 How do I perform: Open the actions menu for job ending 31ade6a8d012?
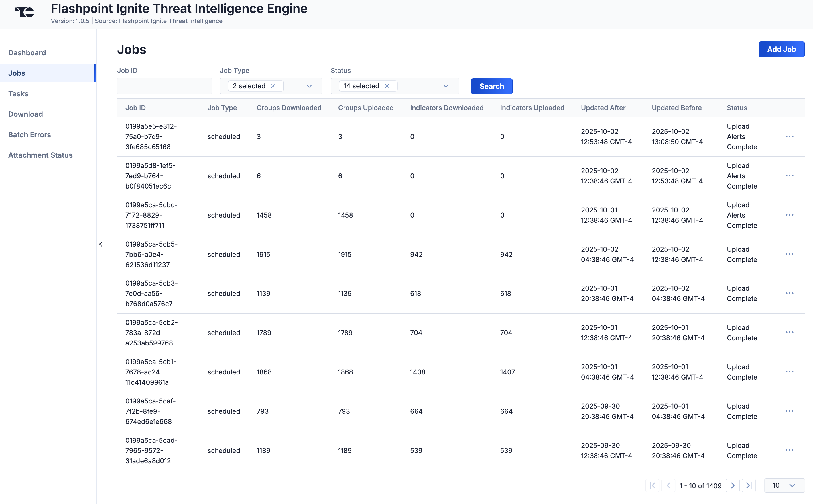(x=789, y=450)
